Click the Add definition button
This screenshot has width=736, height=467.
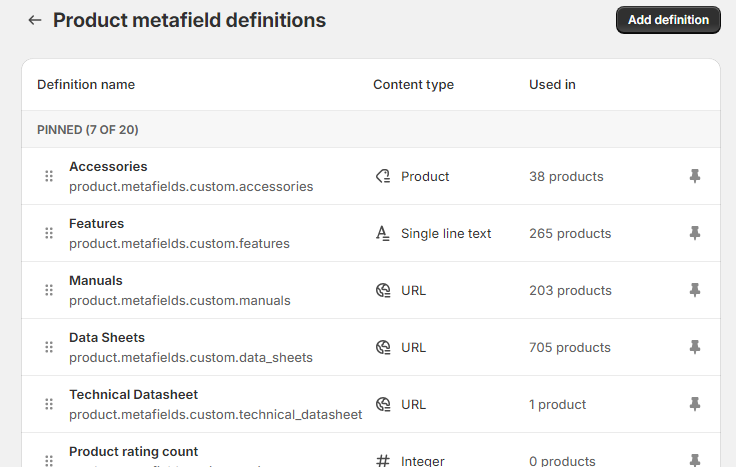tap(668, 20)
